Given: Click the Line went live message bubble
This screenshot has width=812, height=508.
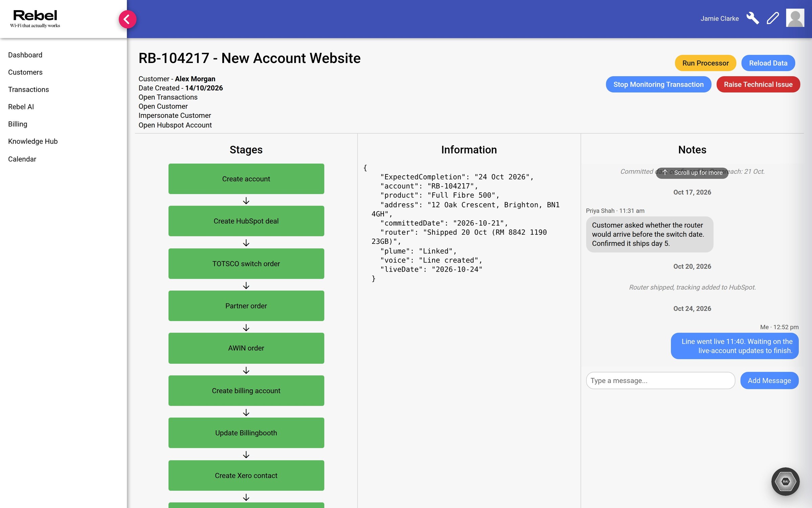Looking at the screenshot, I should (x=735, y=346).
